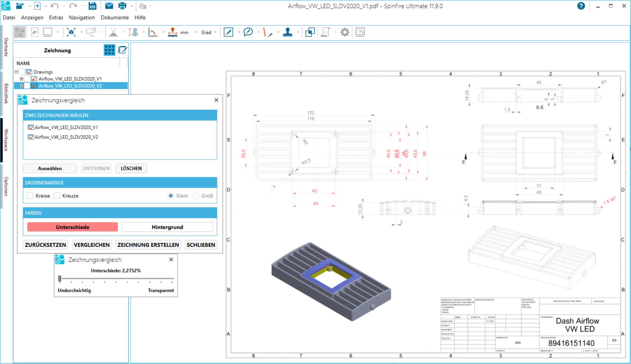631x364 pixels.
Task: Open the Grad angle units dropdown
Action: (215, 32)
